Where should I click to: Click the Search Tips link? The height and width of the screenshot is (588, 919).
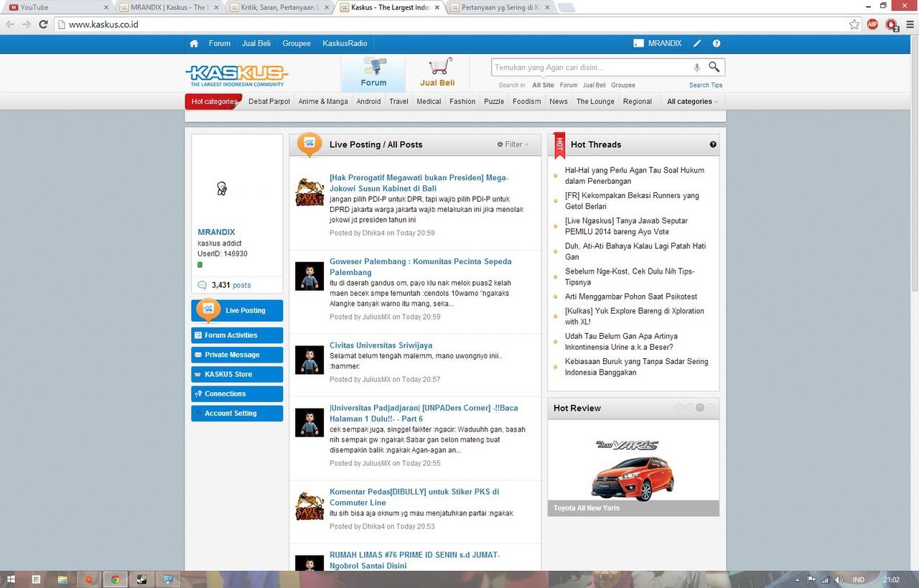point(706,85)
